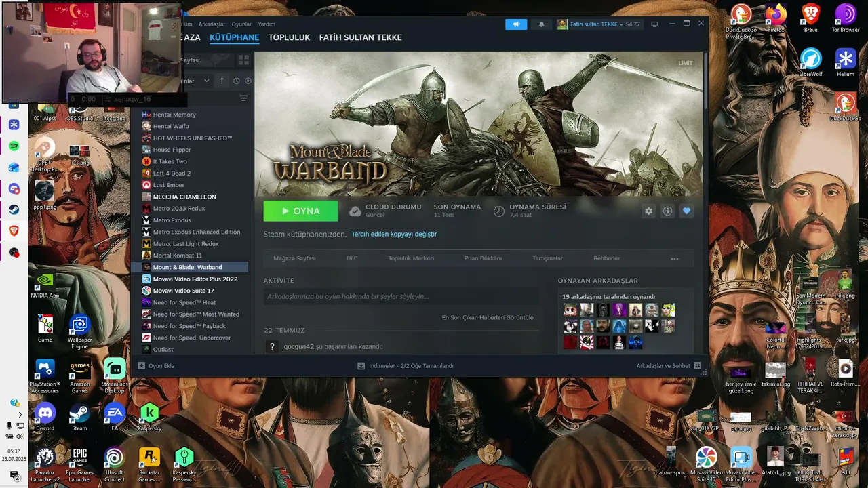Select HOT WHEELS UNLEASHED in the game list
The width and height of the screenshot is (868, 488).
point(193,138)
